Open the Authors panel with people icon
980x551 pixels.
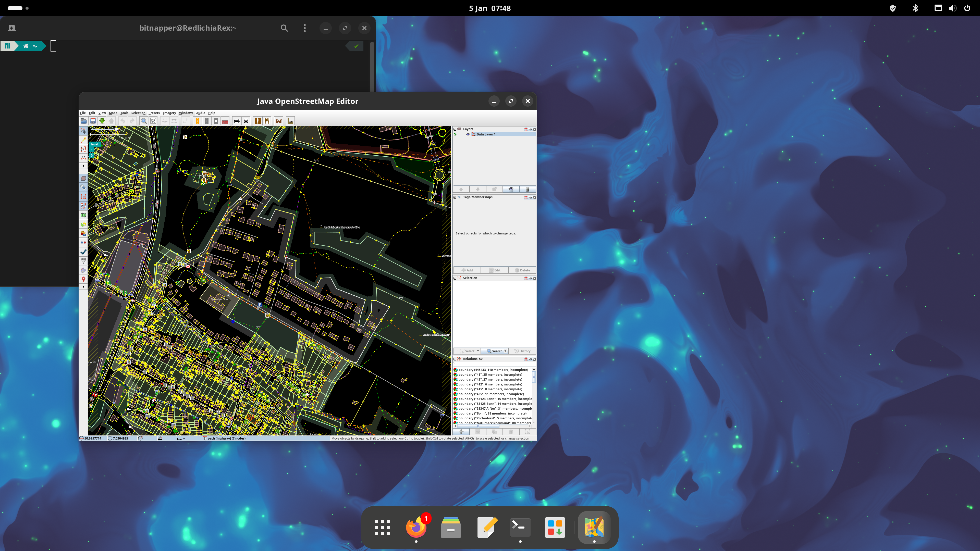click(x=83, y=233)
